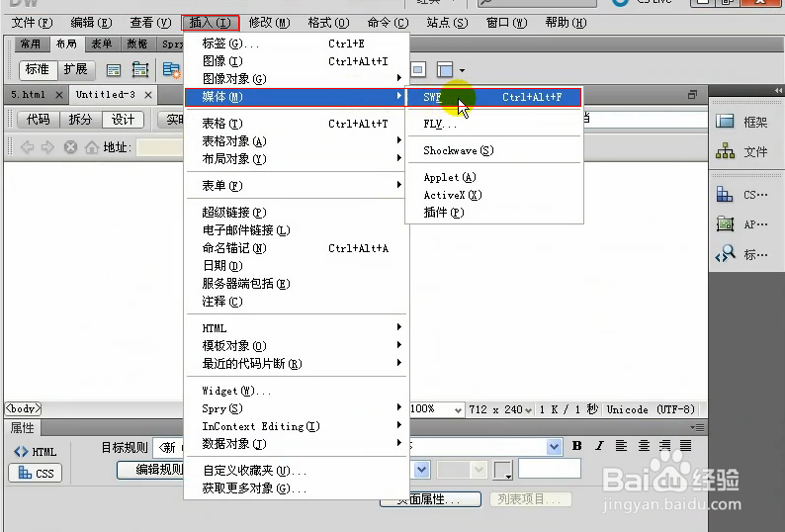Toggle italic text formatting
785x532 pixels.
pyautogui.click(x=599, y=445)
